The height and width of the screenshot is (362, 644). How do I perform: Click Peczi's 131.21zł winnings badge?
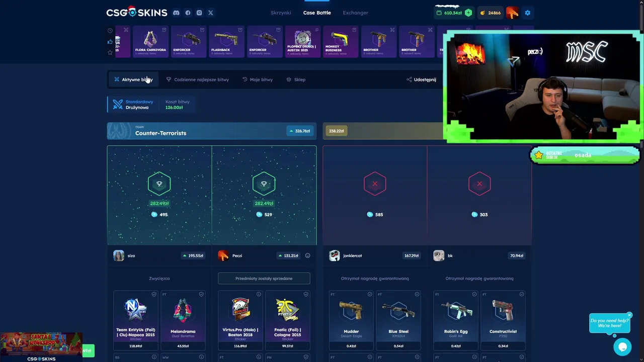pyautogui.click(x=289, y=255)
